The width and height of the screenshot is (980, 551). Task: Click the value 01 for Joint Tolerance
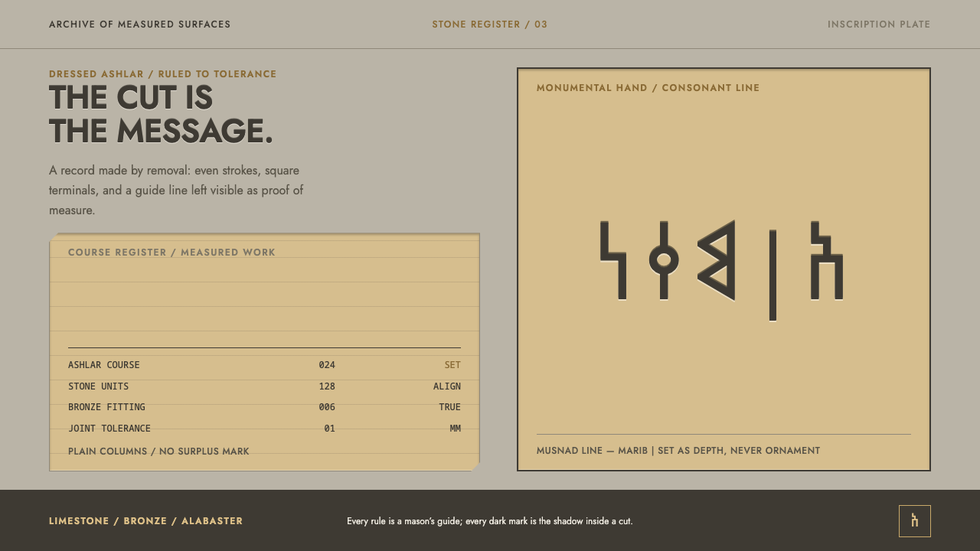pos(329,429)
